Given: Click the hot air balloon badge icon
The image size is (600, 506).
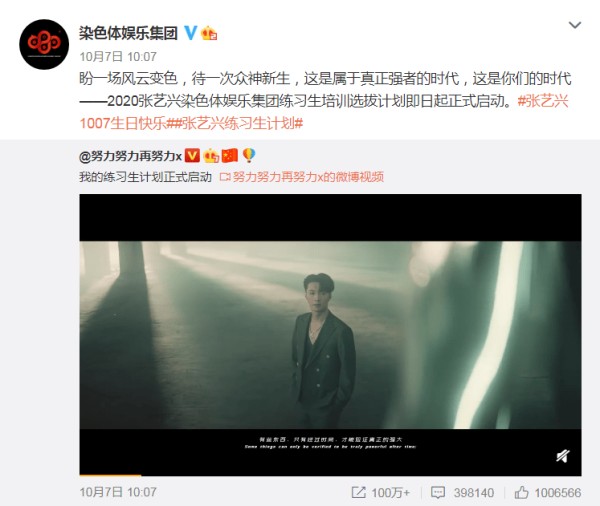Looking at the screenshot, I should pyautogui.click(x=249, y=155).
